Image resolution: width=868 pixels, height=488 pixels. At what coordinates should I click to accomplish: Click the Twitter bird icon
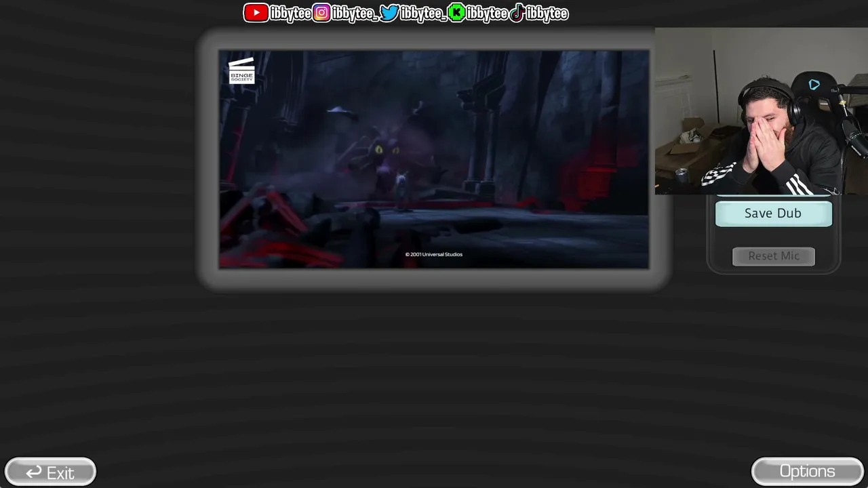[389, 13]
